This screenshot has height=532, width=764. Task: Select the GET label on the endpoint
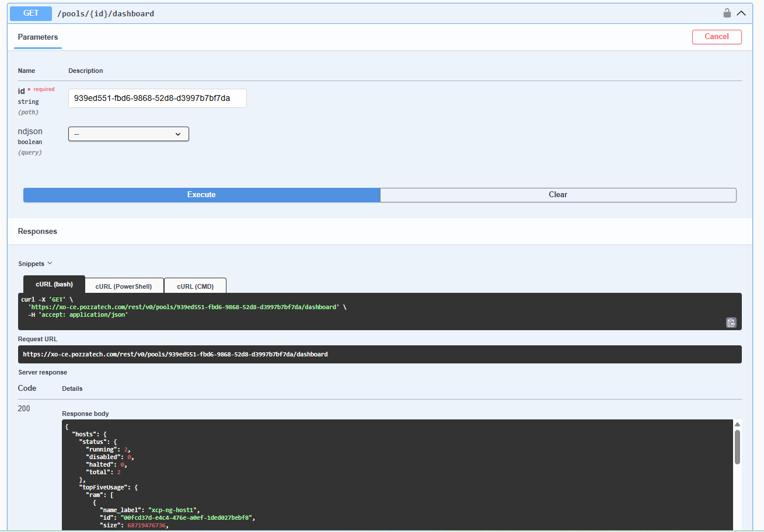tap(29, 13)
